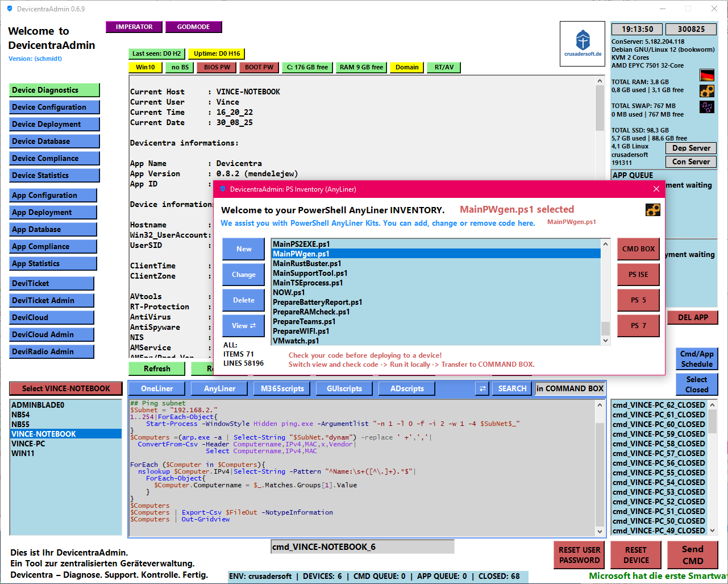Screen dimensions: 728x584
Task: Toggle GODMODE
Action: [193, 27]
